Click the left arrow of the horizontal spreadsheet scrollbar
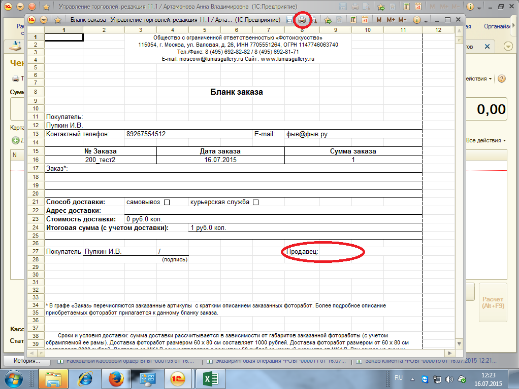This screenshot has width=519, height=389. click(32, 353)
